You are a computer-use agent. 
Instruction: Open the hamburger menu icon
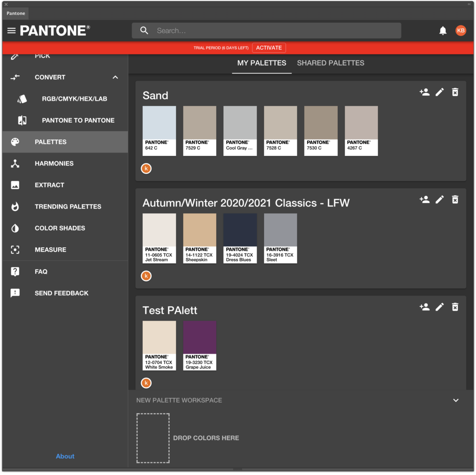[12, 31]
